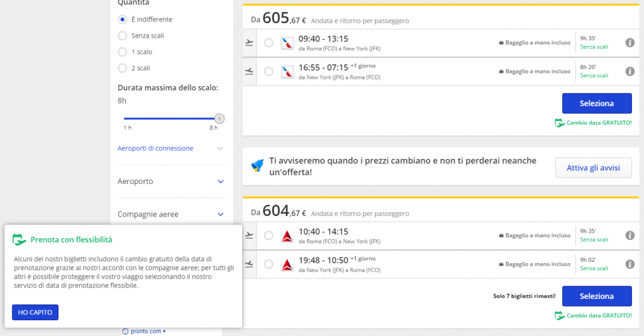Click the green calendar icon beside Prenota con flessibilità
644x336 pixels.
(x=19, y=239)
